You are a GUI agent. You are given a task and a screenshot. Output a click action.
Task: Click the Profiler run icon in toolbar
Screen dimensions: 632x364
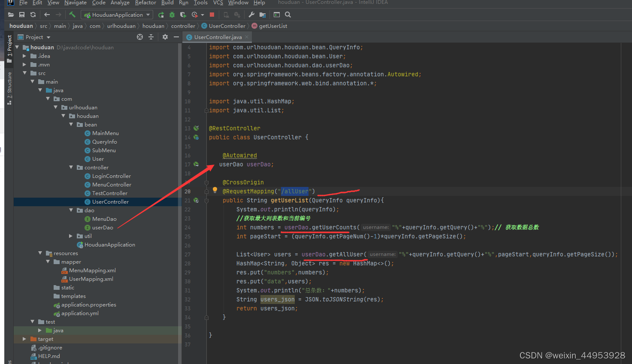click(194, 15)
